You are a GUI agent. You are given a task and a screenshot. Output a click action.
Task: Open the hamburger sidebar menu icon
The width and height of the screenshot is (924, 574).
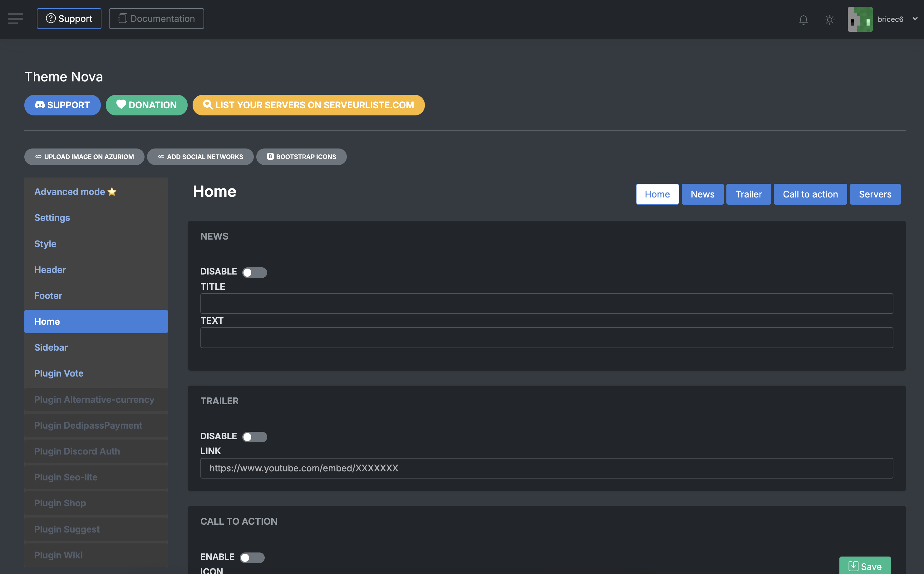pos(16,19)
